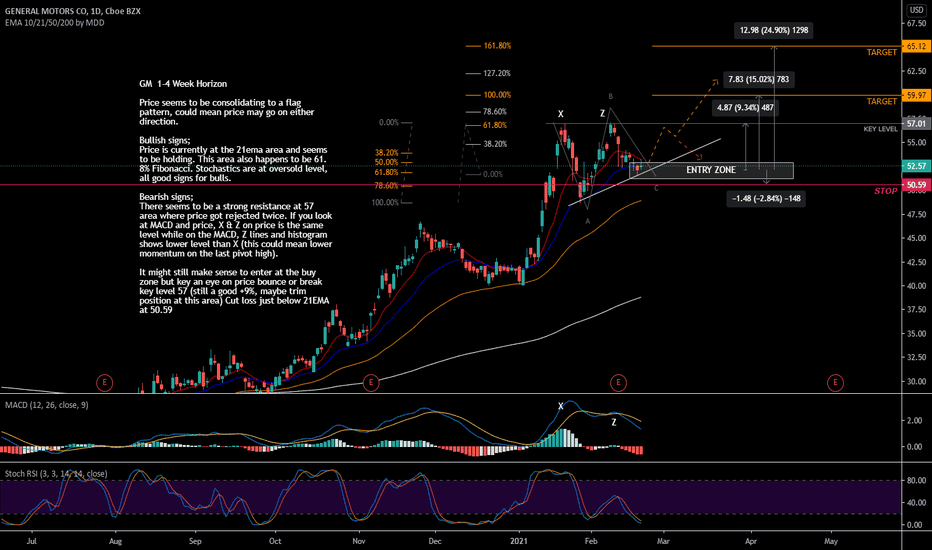This screenshot has width=932, height=550.
Task: Click the wave label B above the peak
Action: (610, 96)
